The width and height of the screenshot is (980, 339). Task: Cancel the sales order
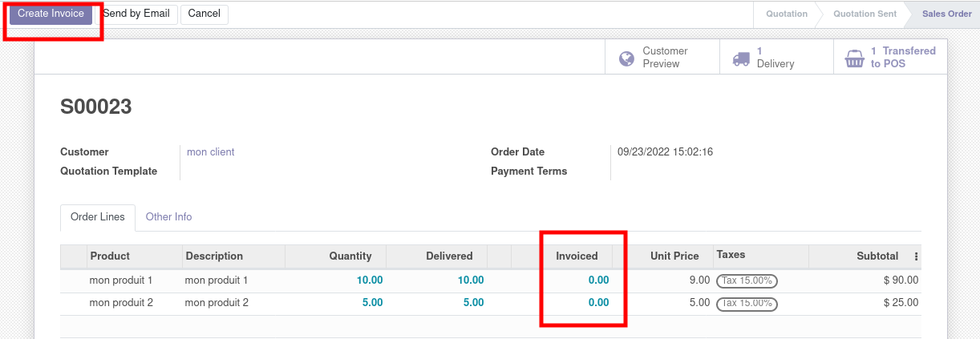[205, 14]
